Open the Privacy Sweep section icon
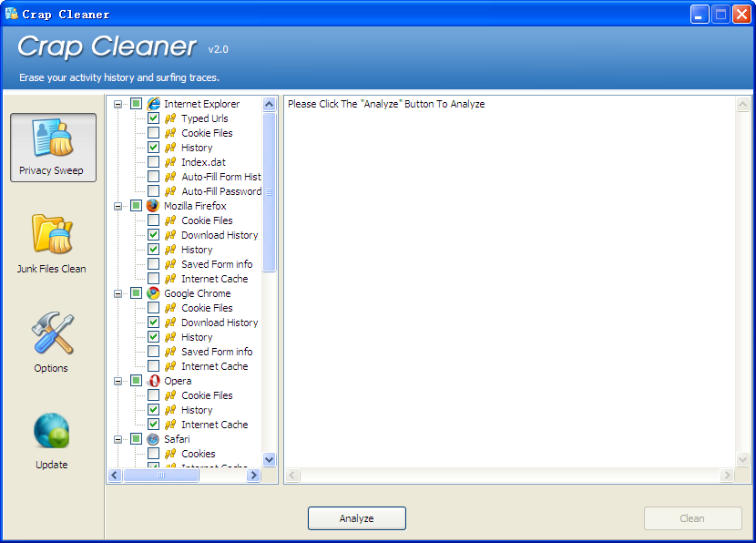Screen dimensions: 756x543 pos(53,138)
